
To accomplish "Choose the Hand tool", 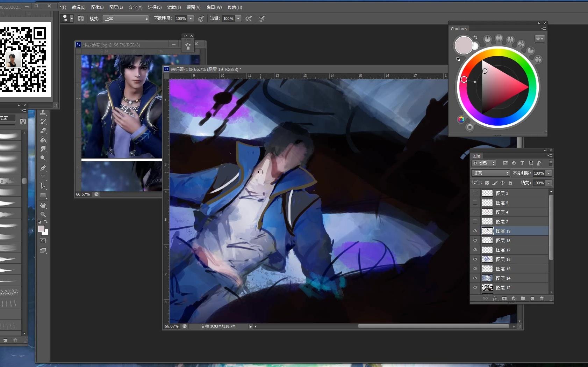I will point(43,205).
